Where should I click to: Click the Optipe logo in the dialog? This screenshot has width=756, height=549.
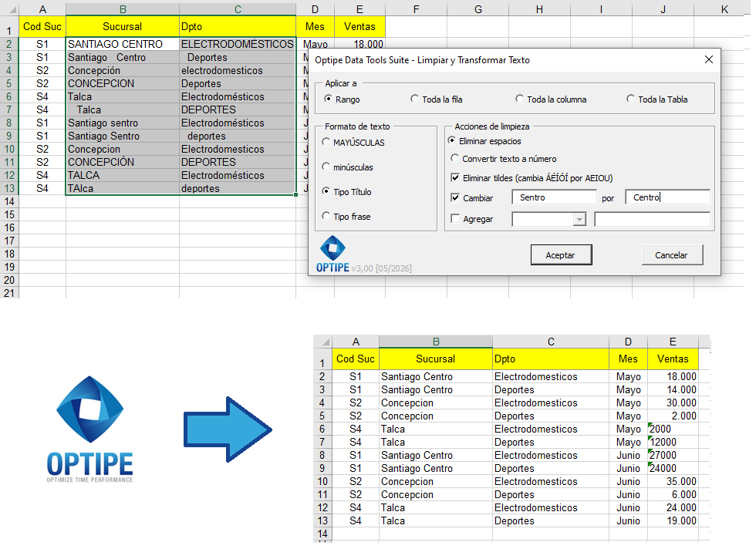coord(332,254)
